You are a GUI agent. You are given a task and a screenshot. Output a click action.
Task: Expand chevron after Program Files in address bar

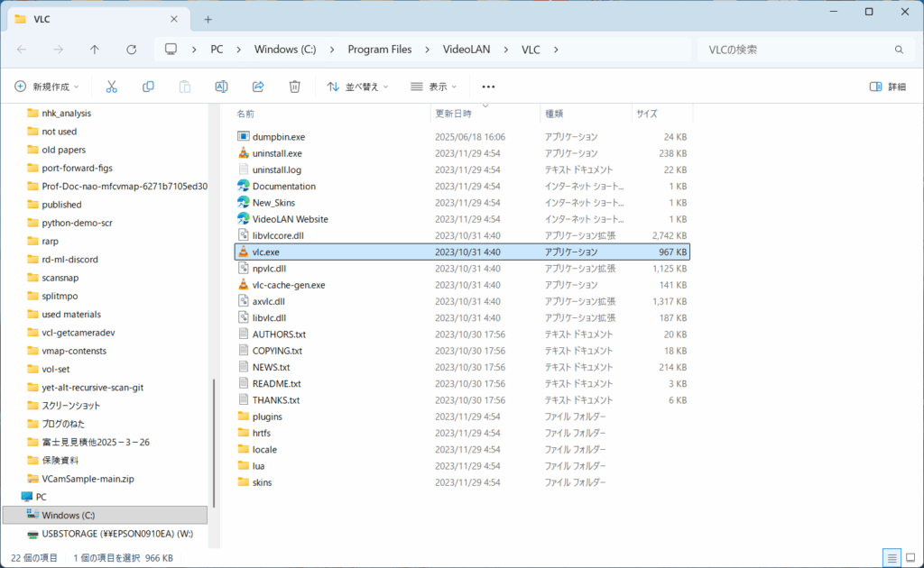(x=427, y=50)
